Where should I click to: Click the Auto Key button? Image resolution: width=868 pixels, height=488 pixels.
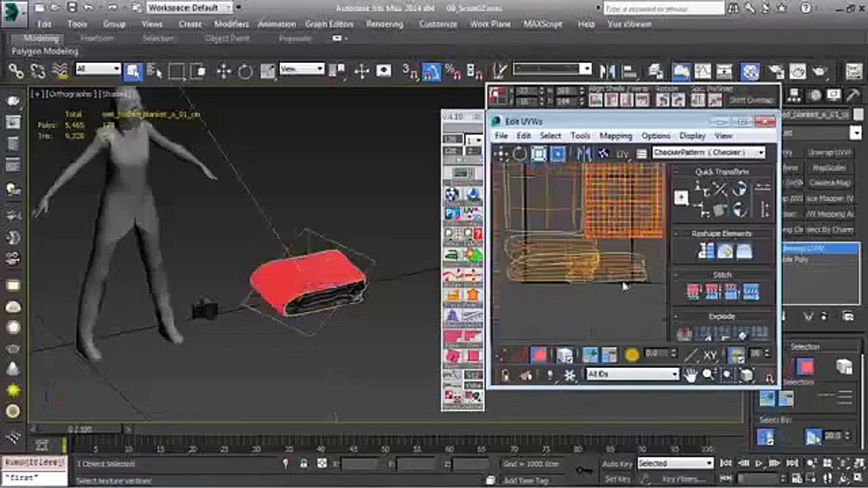pyautogui.click(x=617, y=464)
